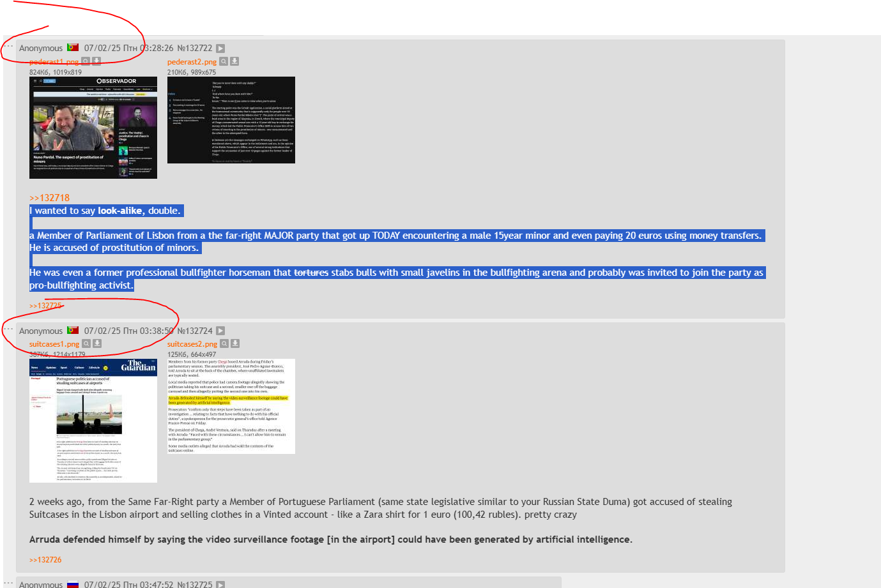Click the struck-through word tortures
This screenshot has width=881, height=588.
(311, 273)
